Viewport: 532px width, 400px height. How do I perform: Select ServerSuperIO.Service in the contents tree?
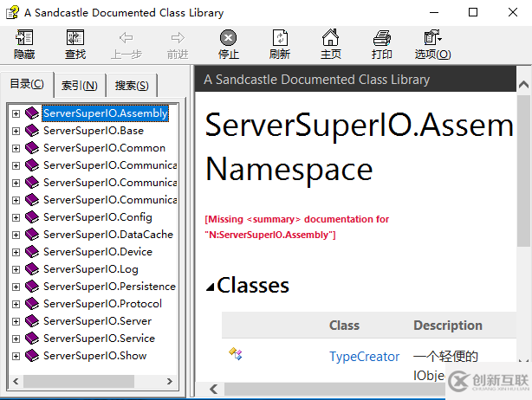[x=99, y=339]
